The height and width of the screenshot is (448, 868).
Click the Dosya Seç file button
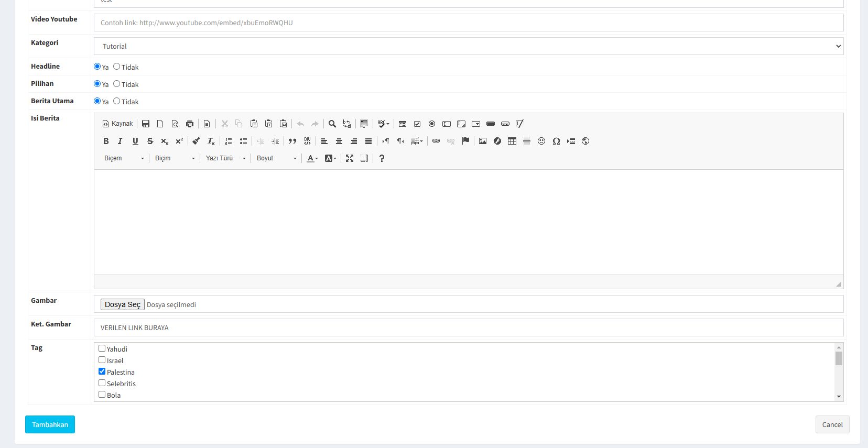coord(123,304)
